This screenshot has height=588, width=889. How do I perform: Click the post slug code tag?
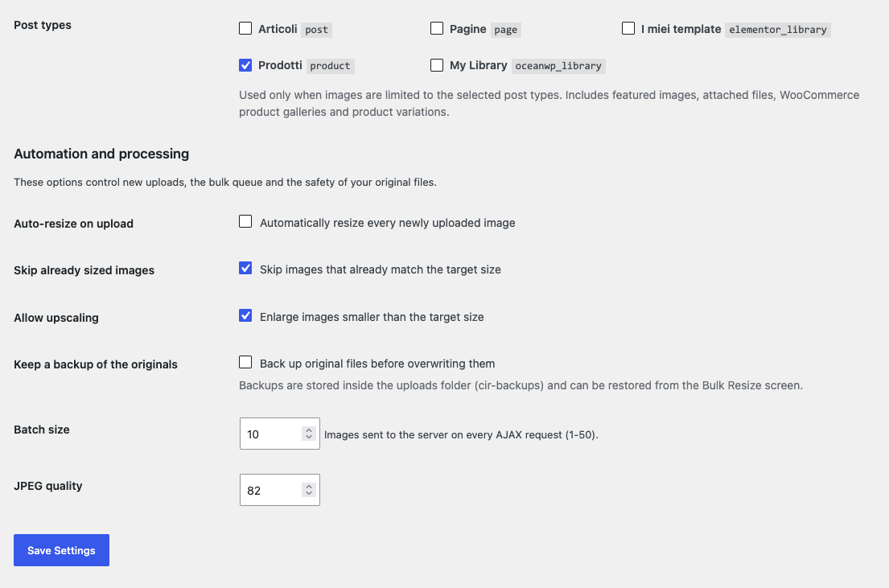click(316, 30)
